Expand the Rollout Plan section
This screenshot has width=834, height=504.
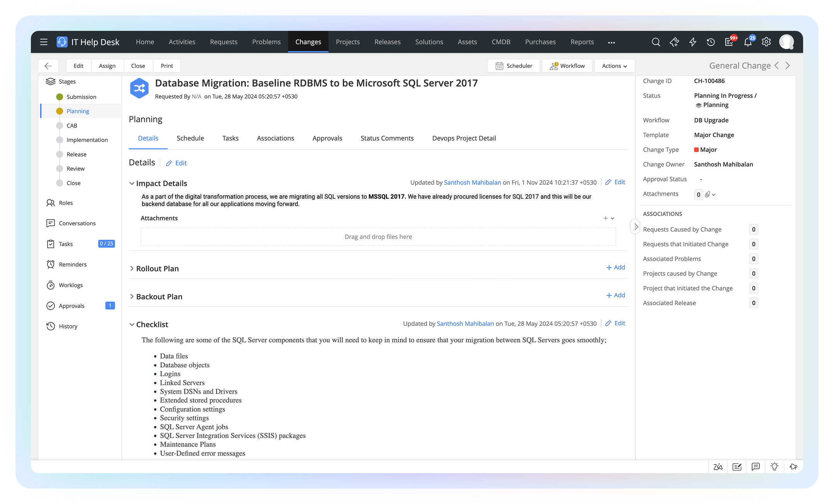[132, 269]
